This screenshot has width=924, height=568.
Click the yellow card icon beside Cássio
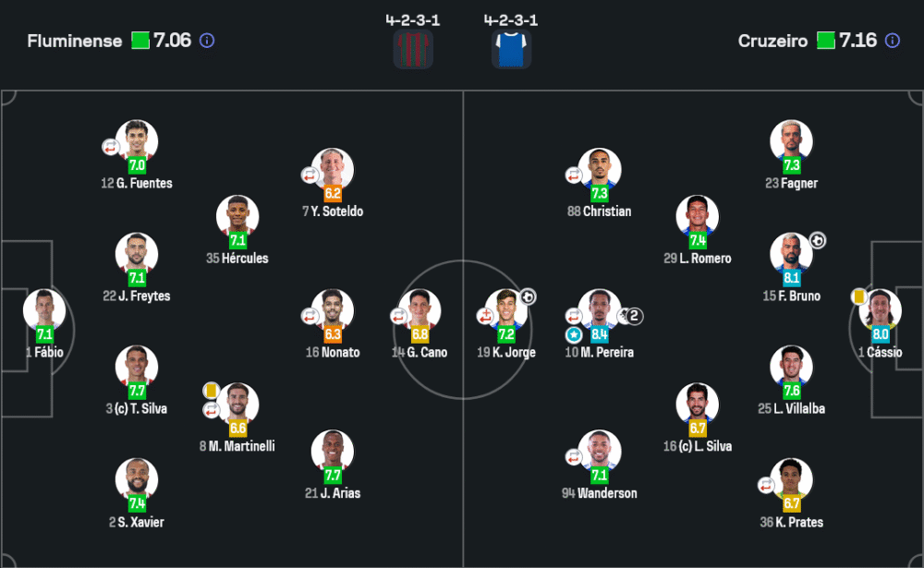click(x=859, y=296)
